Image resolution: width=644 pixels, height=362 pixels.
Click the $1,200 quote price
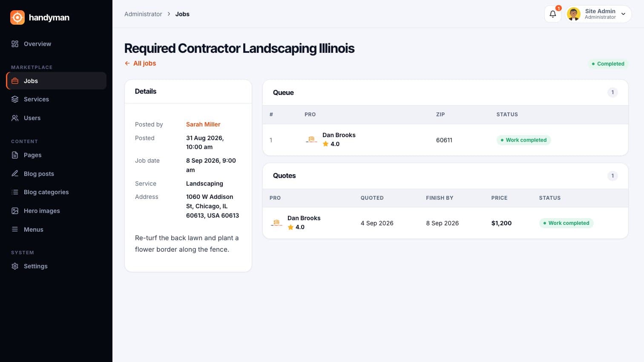point(501,223)
